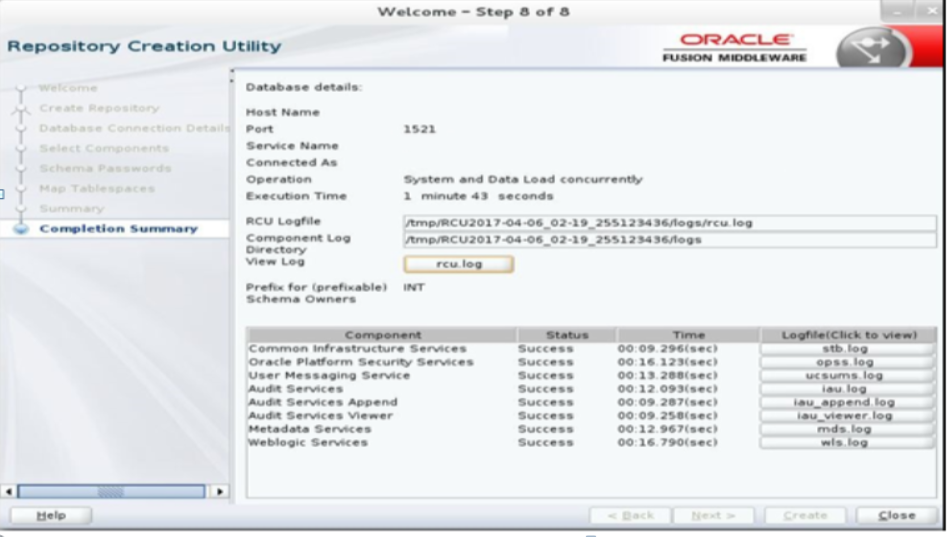
Task: Click the 00:16.790(sec) time cell
Action: click(x=667, y=442)
